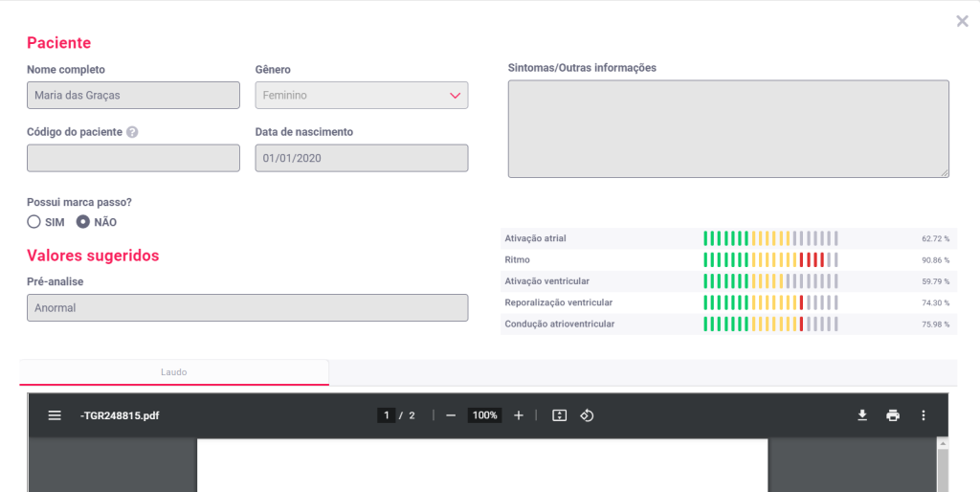Click the Sintomas/Outras informações text area
The width and height of the screenshot is (980, 492).
pos(727,128)
